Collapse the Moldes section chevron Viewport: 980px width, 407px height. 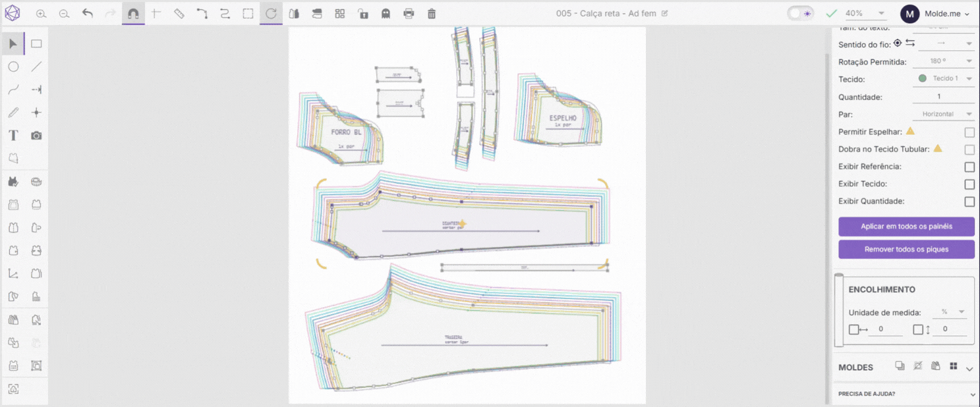(969, 368)
